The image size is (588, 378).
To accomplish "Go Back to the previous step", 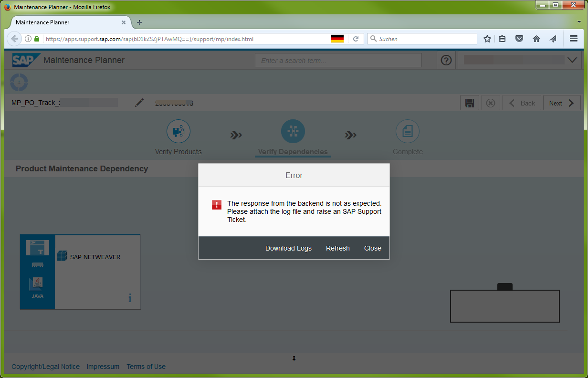I will 522,103.
